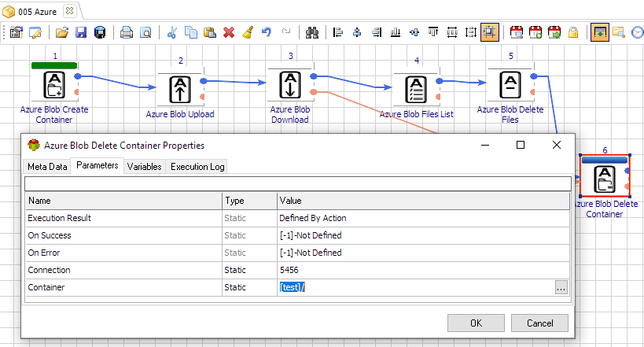Click the Static type cell for Container

[250, 287]
